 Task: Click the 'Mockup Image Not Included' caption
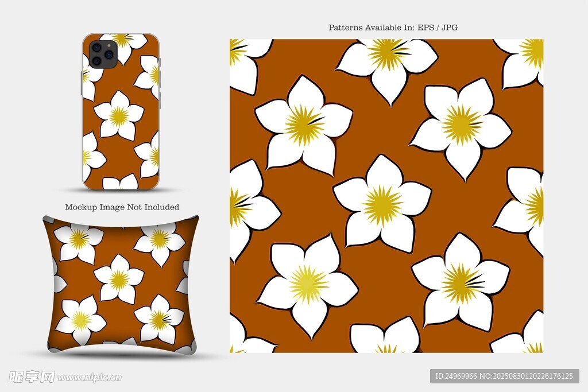(122, 207)
